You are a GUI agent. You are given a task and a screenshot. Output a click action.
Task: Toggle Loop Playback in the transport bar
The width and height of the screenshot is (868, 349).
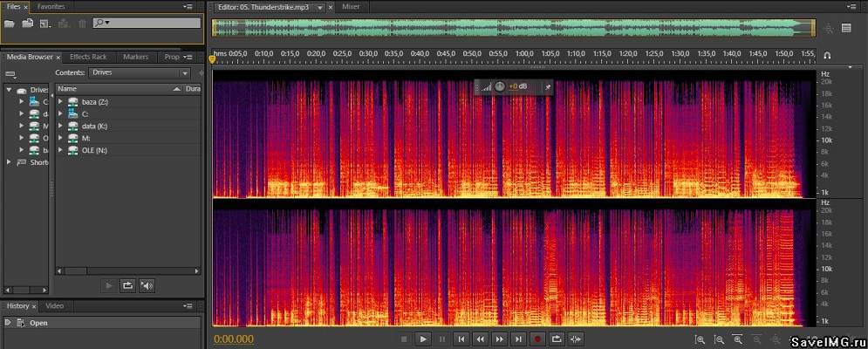pos(556,339)
